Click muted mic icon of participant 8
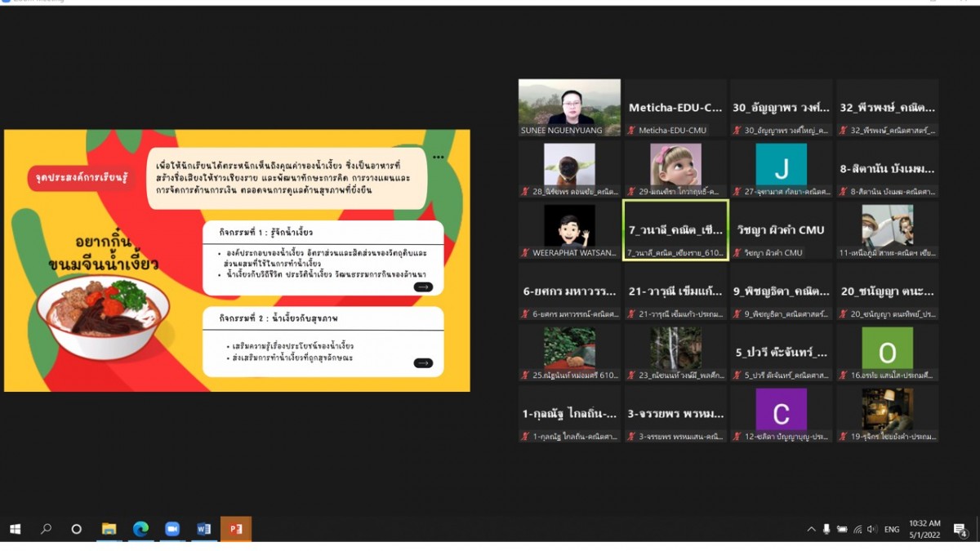Image resolution: width=980 pixels, height=551 pixels. [x=844, y=191]
